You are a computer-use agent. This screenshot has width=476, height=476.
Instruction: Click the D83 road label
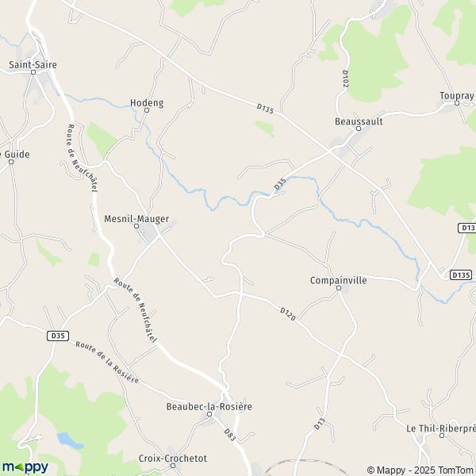230,435
